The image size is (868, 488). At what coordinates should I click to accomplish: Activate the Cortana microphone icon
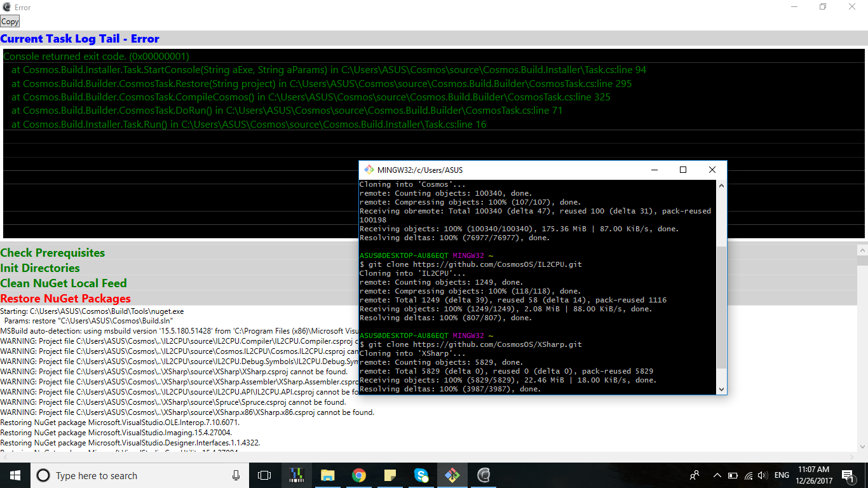(236, 475)
